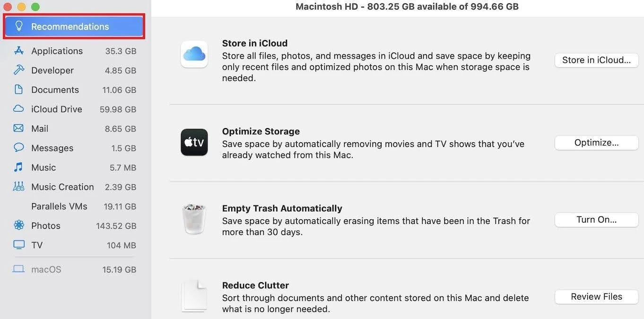Open Review Files to reduce clutter
This screenshot has width=644, height=319.
(x=596, y=296)
